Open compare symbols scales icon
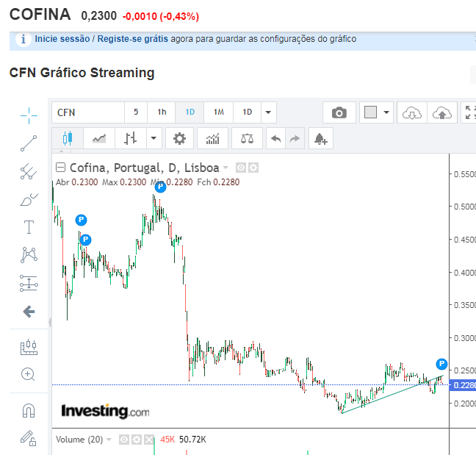 pyautogui.click(x=247, y=138)
